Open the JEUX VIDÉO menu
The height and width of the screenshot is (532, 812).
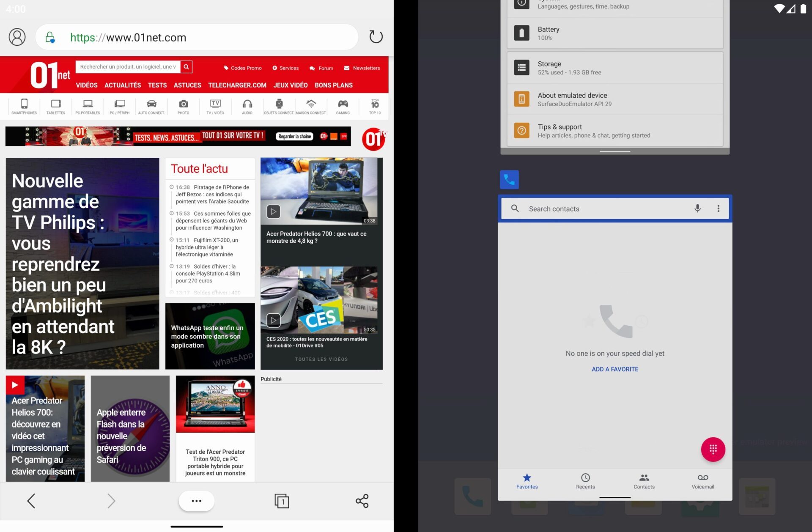pos(291,85)
